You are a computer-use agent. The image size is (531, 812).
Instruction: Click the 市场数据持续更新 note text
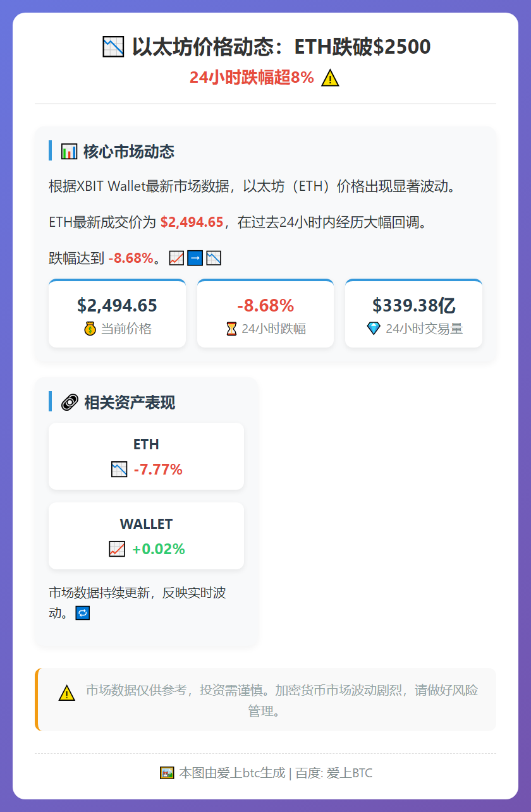[137, 603]
